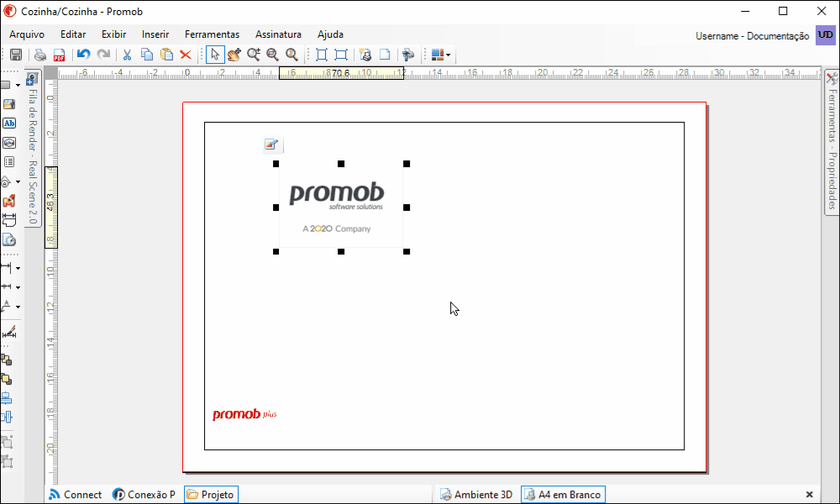Open the Ferramentas menu
840x504 pixels.
[x=213, y=34]
